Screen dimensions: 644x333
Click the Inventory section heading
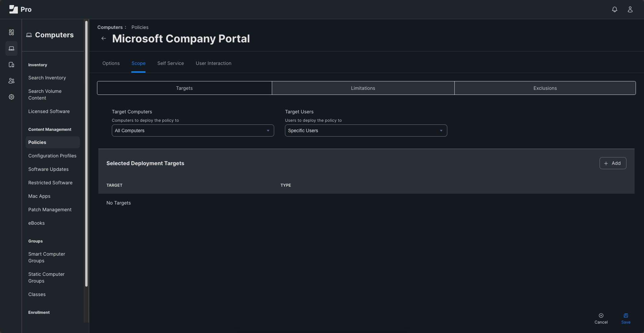pyautogui.click(x=37, y=65)
